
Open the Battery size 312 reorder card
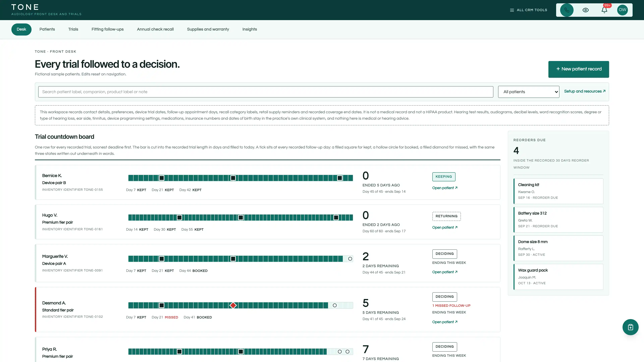[558, 220]
